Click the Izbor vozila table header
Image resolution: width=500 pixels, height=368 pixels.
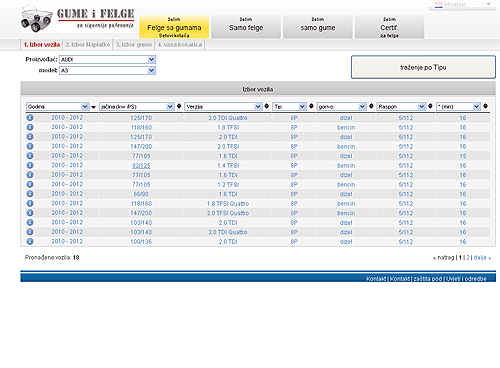258,89
